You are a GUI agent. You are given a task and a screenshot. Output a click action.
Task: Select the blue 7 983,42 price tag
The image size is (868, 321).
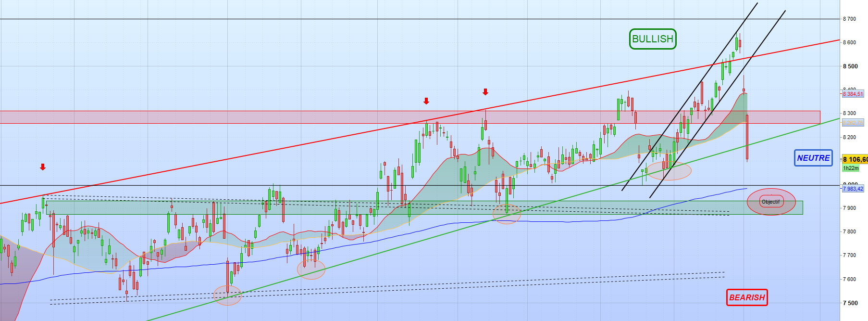pyautogui.click(x=853, y=189)
